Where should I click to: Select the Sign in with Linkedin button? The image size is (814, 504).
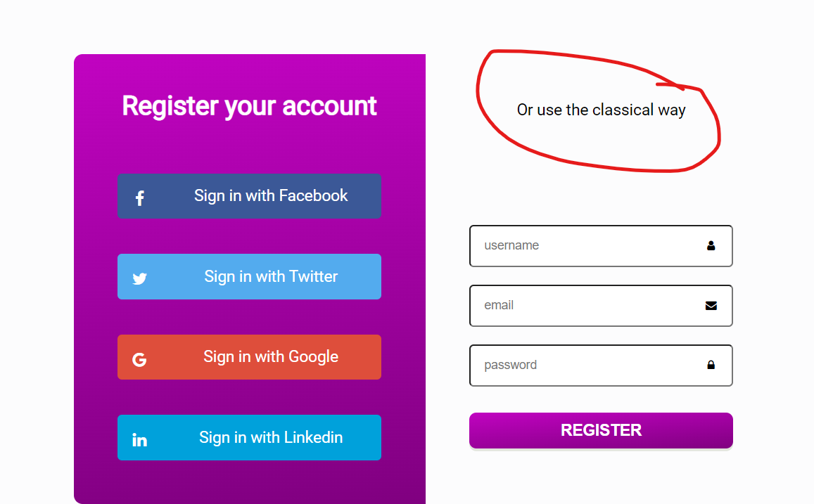(x=249, y=437)
